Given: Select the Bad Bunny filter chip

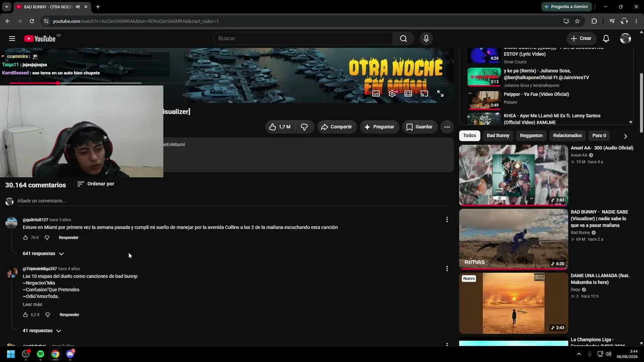Looking at the screenshot, I should 498,136.
